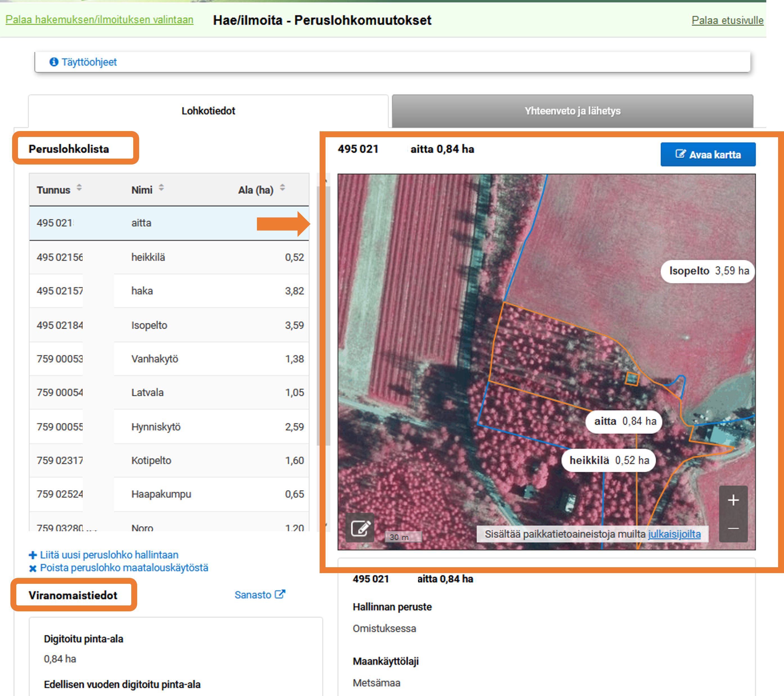784x696 pixels.
Task: Zoom in the map with plus
Action: (x=733, y=500)
